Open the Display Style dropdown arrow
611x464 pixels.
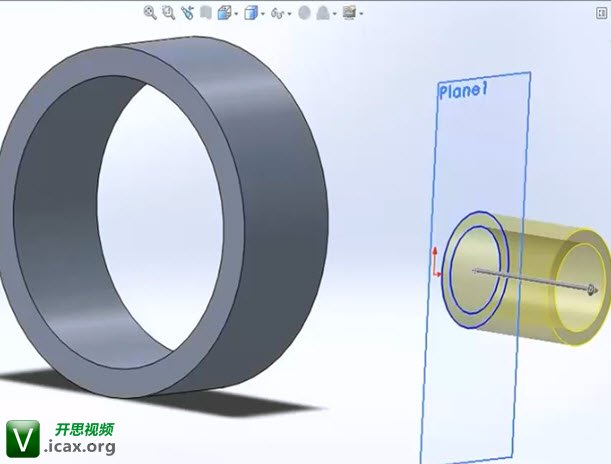pyautogui.click(x=263, y=14)
